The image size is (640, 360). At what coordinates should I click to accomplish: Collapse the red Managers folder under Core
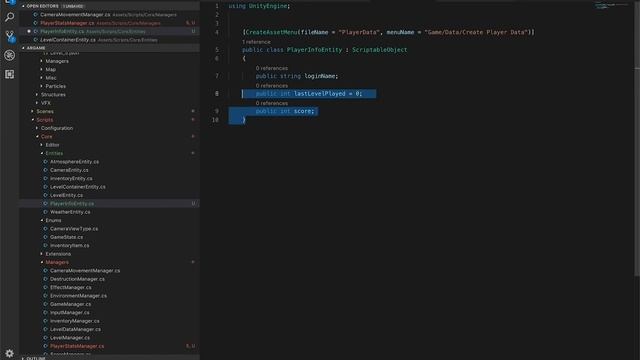click(x=42, y=262)
